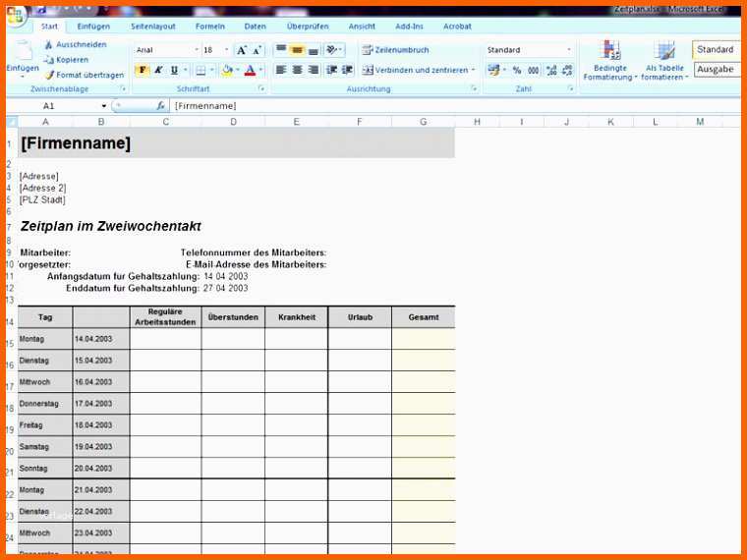Open Zwischenablage dialog launcher

[123, 89]
